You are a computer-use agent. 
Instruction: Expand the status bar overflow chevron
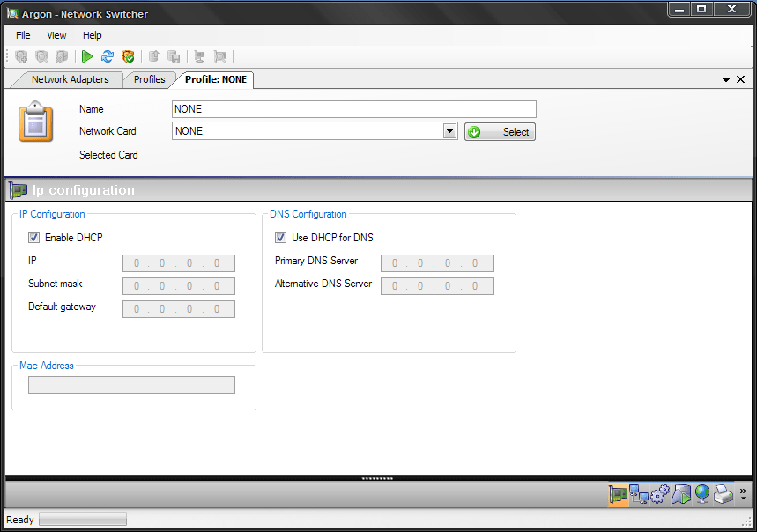744,493
